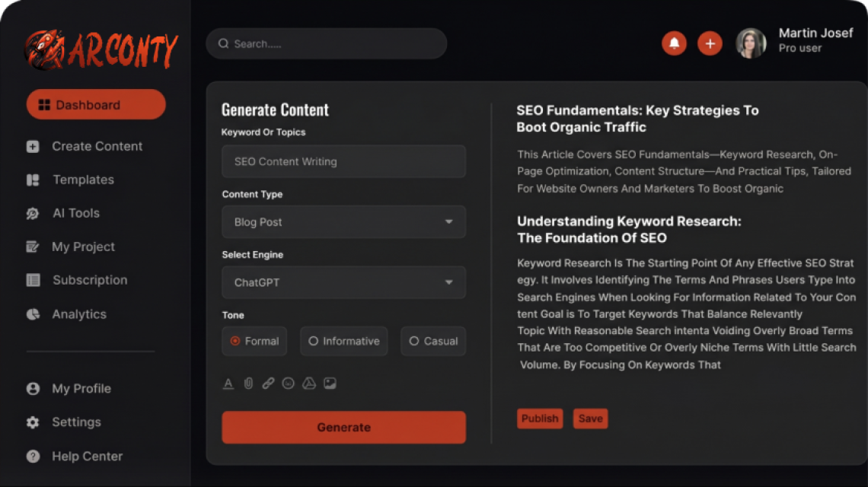
Task: Open Martin Josef profile avatar
Action: (751, 43)
